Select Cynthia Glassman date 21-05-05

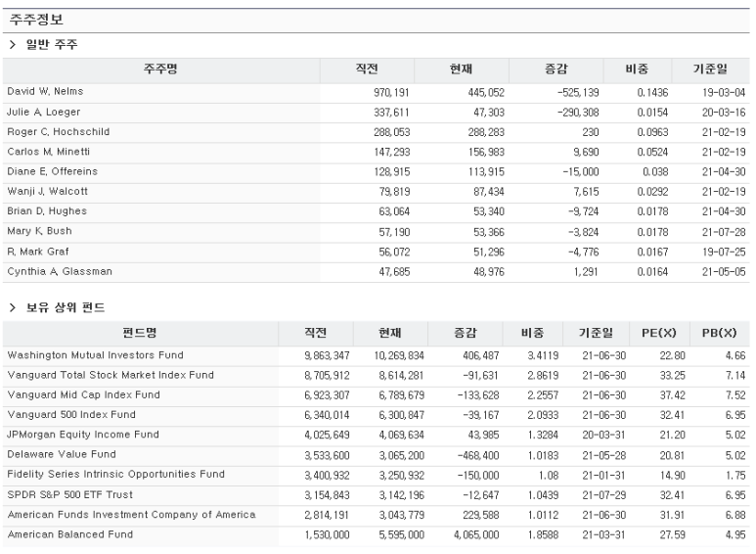coord(724,272)
